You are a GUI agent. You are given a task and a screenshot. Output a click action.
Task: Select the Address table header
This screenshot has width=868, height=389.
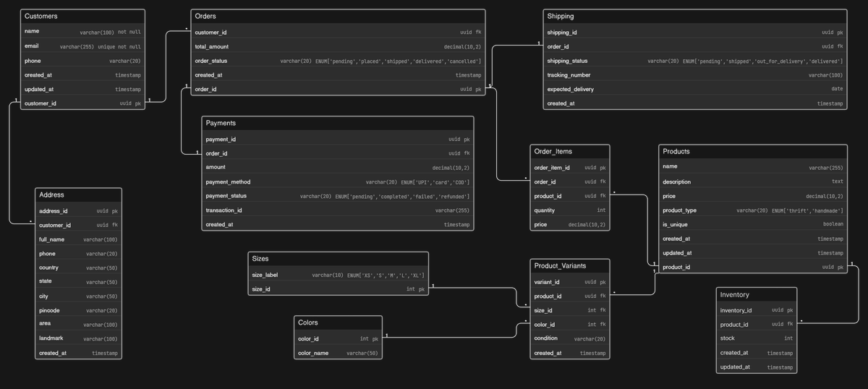click(79, 195)
